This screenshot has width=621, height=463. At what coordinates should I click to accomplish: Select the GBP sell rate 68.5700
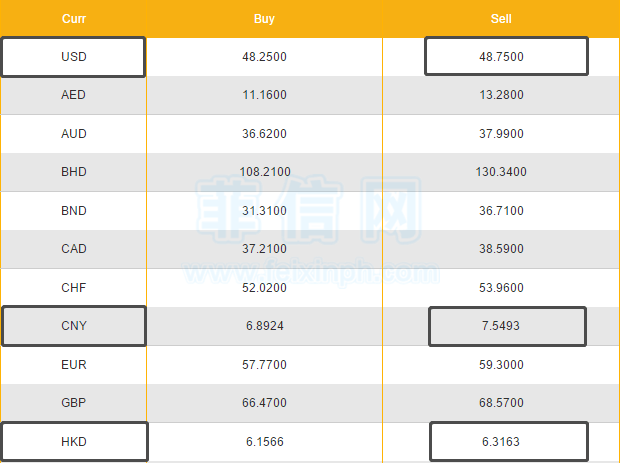pos(501,403)
